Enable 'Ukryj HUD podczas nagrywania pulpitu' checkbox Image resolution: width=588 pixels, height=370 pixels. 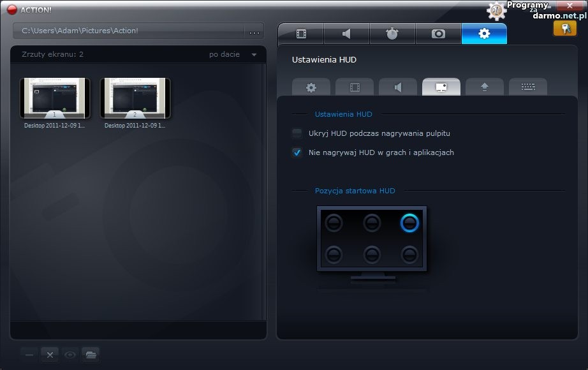coord(297,133)
